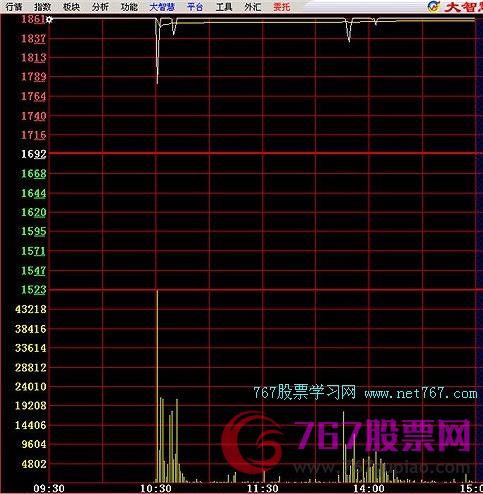
Task: Click the 43218 volume scale label
Action: (31, 309)
